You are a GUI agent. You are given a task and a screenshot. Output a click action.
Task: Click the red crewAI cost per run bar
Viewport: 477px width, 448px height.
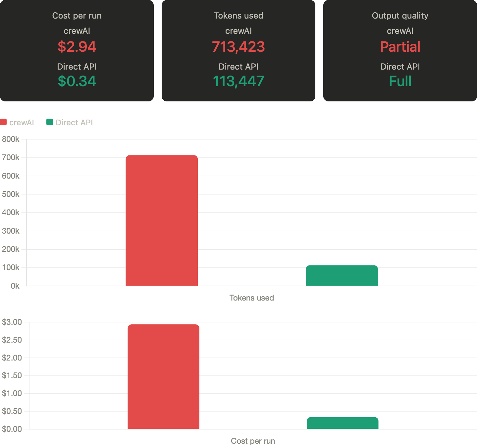pyautogui.click(x=163, y=376)
